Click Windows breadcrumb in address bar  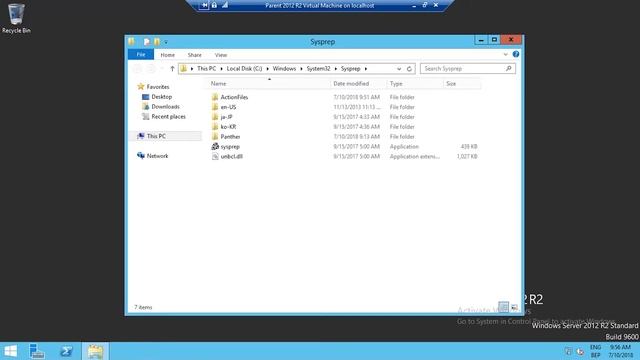click(284, 69)
